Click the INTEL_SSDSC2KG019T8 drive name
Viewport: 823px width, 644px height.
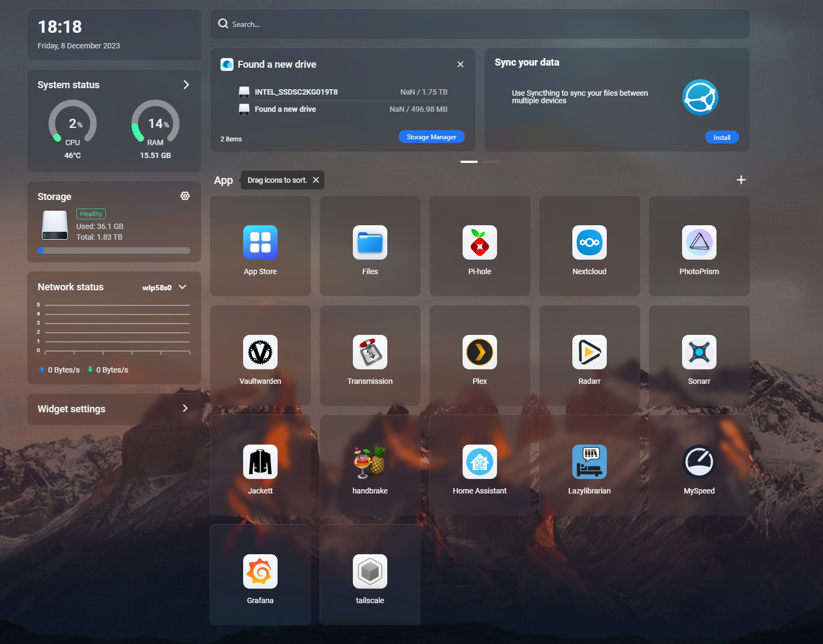coord(296,92)
